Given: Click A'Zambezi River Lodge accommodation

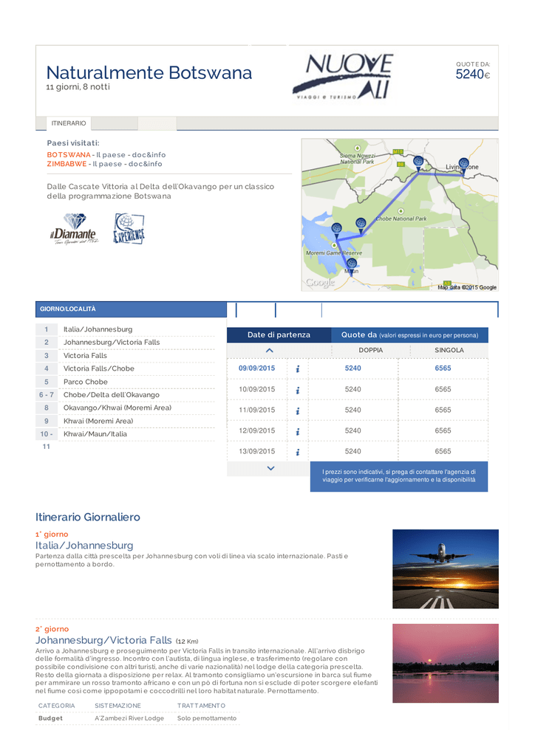Looking at the screenshot, I should (129, 718).
